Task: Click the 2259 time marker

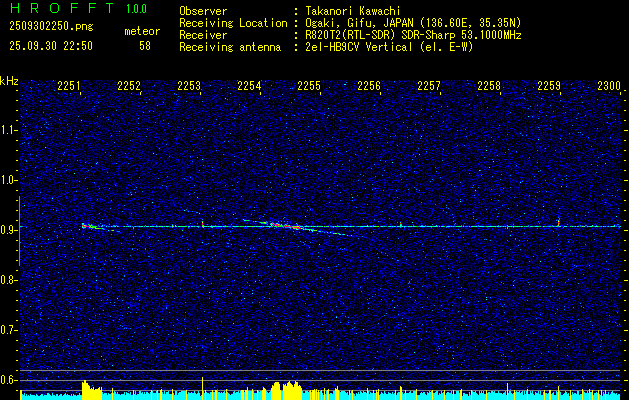Action: click(549, 85)
